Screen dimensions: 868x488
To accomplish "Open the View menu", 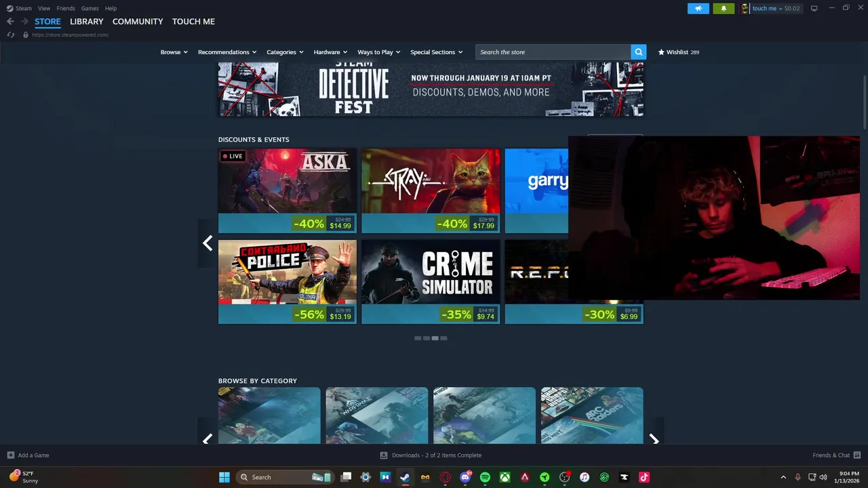I will click(x=44, y=8).
